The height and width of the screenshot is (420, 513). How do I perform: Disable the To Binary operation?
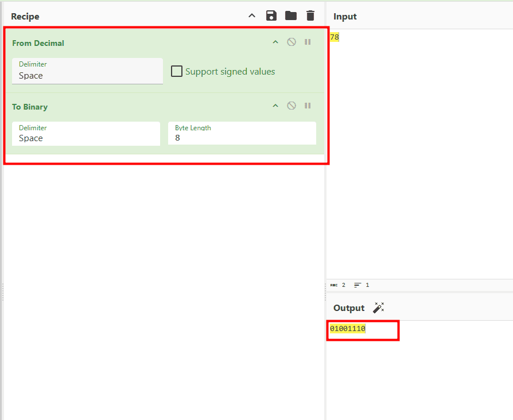[x=292, y=106]
